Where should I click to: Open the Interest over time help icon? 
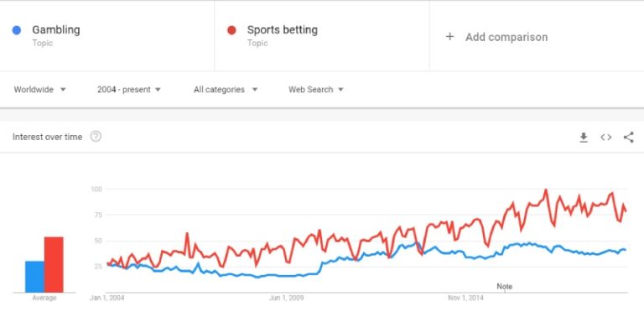[96, 137]
